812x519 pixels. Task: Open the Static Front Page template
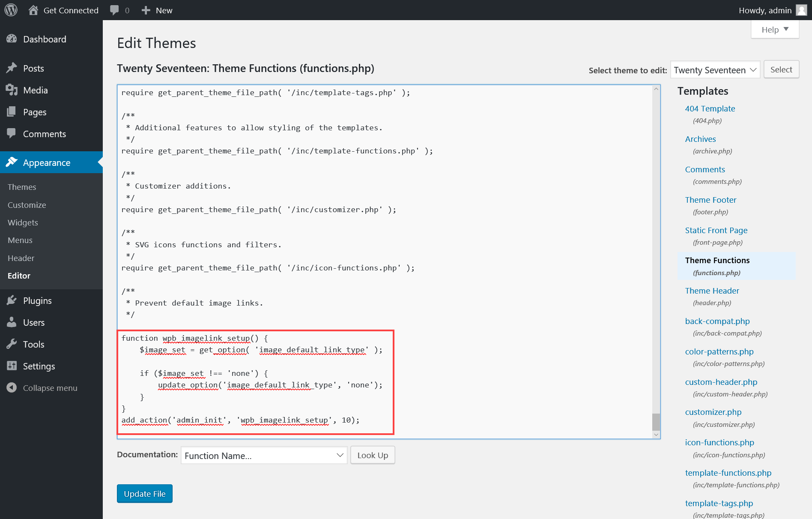(716, 230)
